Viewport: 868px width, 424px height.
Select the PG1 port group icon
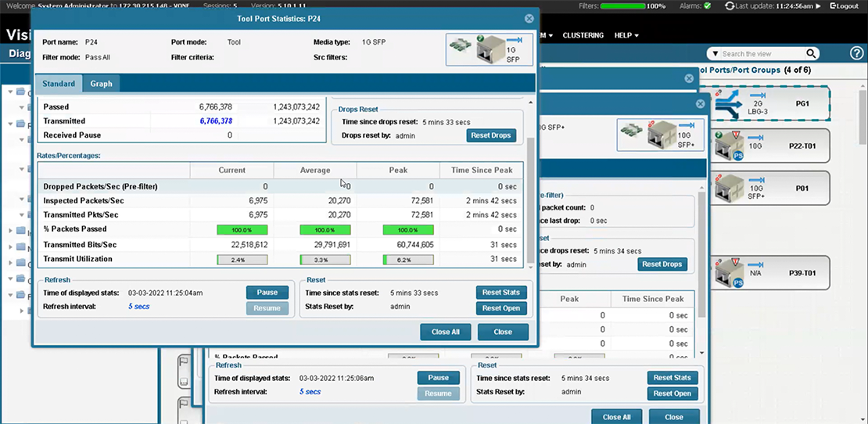(x=730, y=102)
